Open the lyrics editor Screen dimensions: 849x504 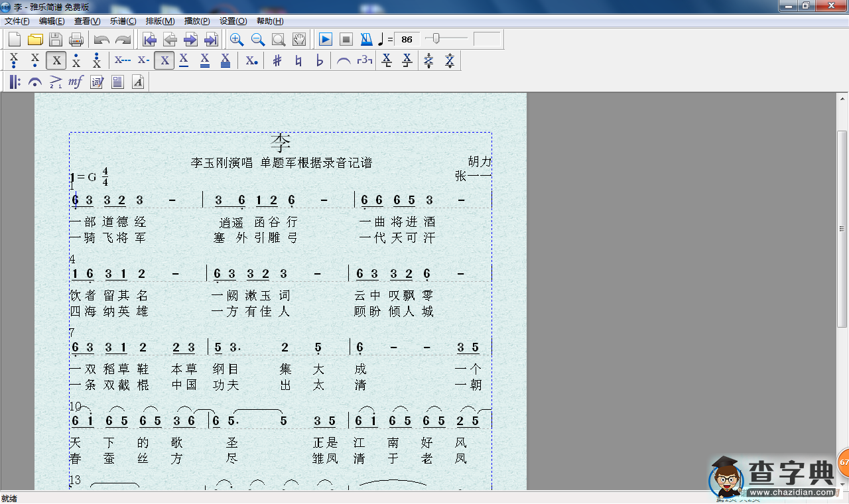tap(97, 82)
